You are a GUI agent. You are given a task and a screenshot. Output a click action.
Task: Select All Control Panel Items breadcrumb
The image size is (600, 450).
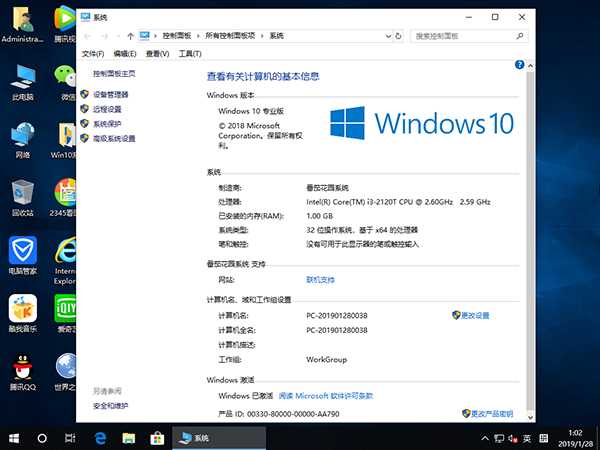pos(230,36)
